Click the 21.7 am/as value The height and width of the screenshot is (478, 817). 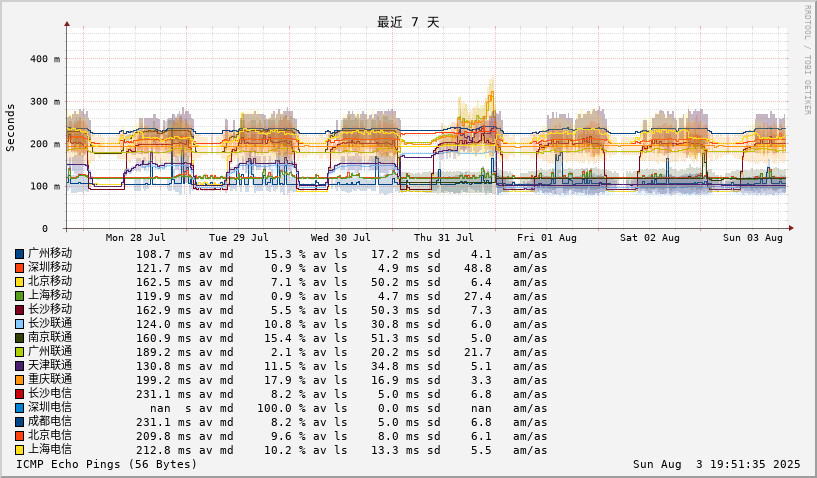pos(478,353)
